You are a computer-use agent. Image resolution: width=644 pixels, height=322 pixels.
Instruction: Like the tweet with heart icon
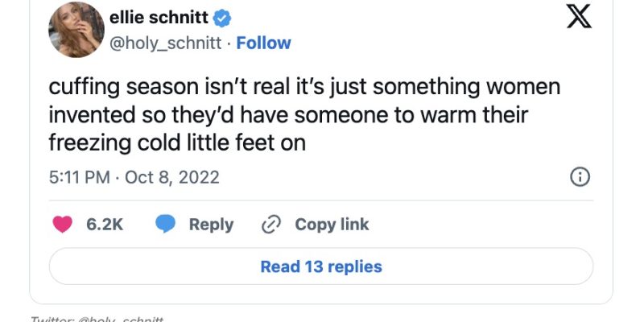click(x=62, y=225)
